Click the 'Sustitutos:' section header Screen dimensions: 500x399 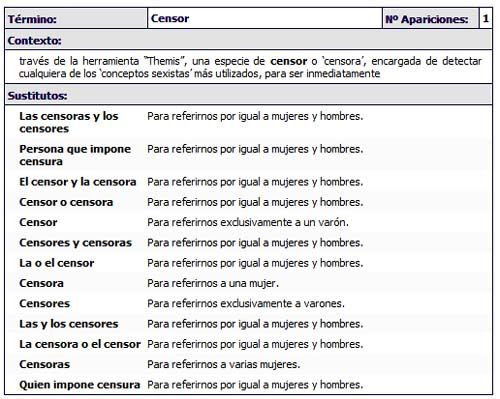37,96
